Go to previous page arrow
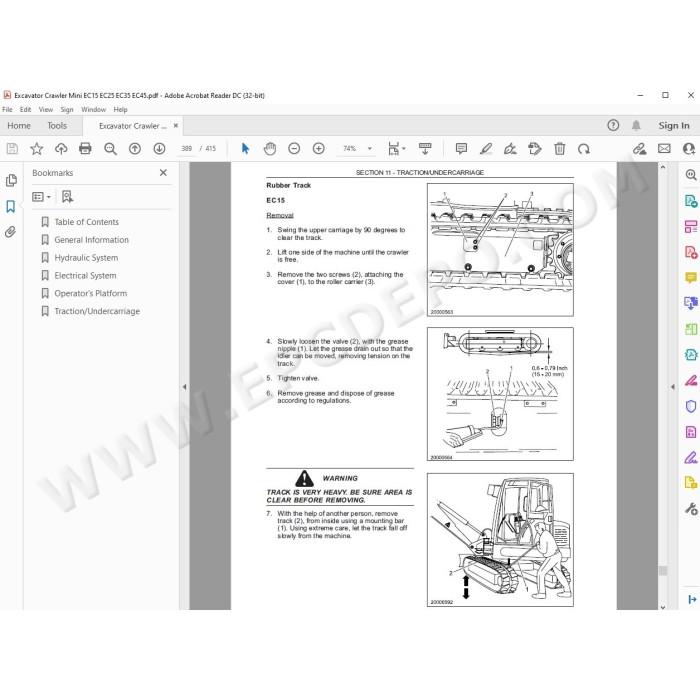 tap(135, 149)
